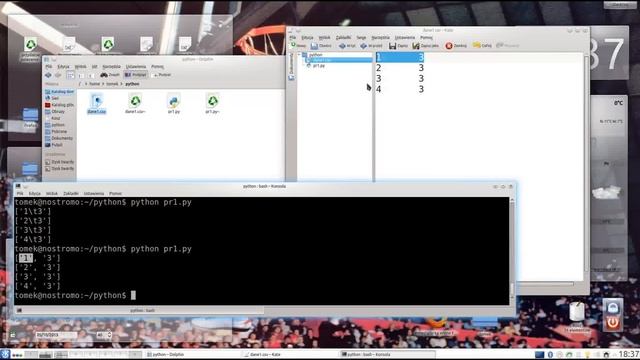
Task: Collapse python folder in Kate tree
Action: (x=300, y=55)
